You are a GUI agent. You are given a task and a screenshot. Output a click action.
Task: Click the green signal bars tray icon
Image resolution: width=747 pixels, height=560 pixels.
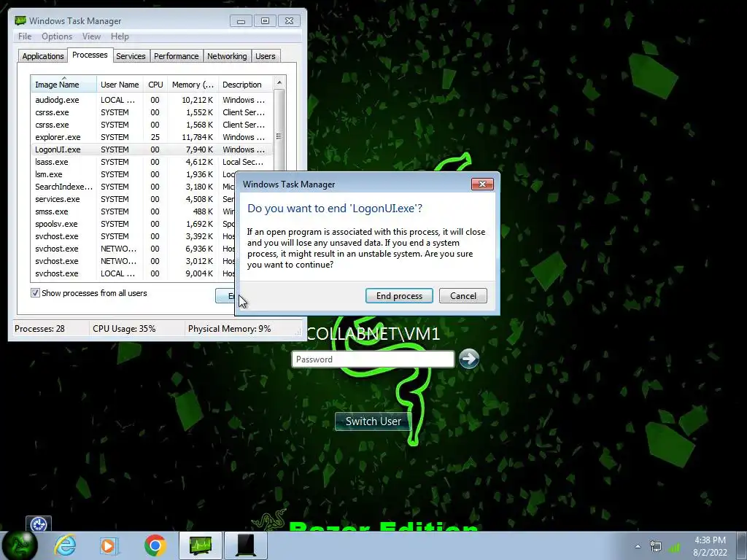674,547
